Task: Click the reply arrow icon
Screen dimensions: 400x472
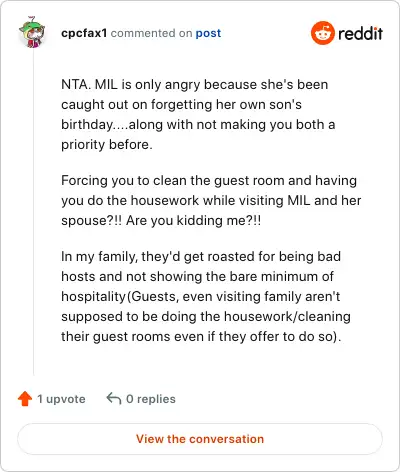Action: [x=114, y=398]
